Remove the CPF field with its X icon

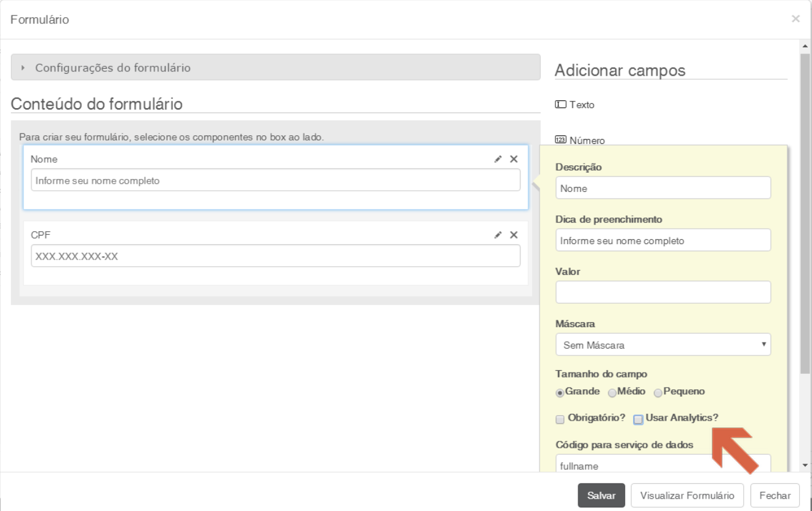514,235
